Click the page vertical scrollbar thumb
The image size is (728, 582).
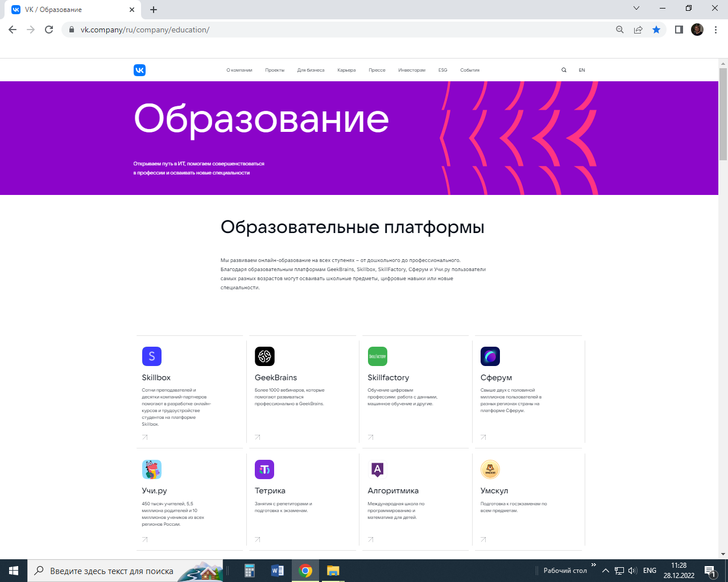pos(723,114)
